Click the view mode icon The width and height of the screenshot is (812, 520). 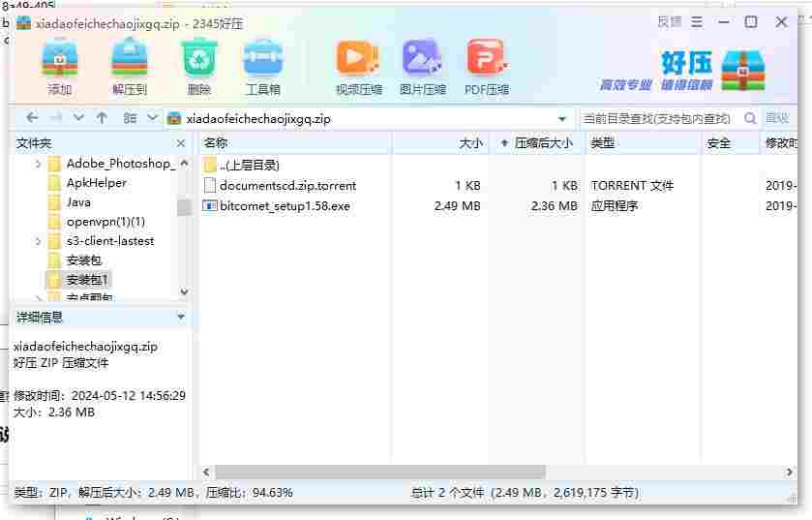click(130, 118)
